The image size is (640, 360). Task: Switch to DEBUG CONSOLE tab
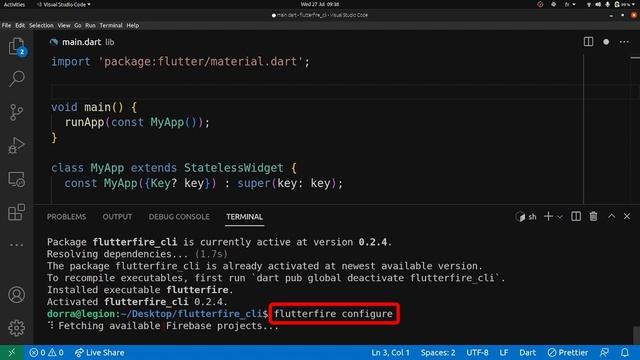179,217
